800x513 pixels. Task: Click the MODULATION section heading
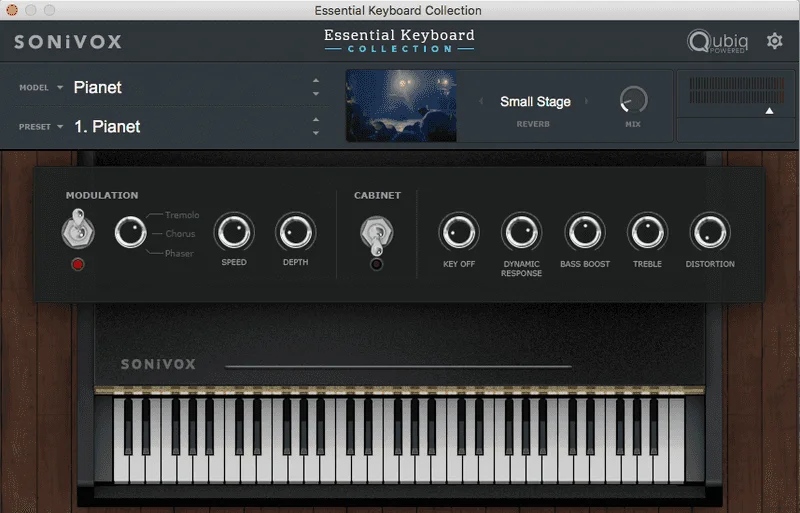click(x=102, y=195)
